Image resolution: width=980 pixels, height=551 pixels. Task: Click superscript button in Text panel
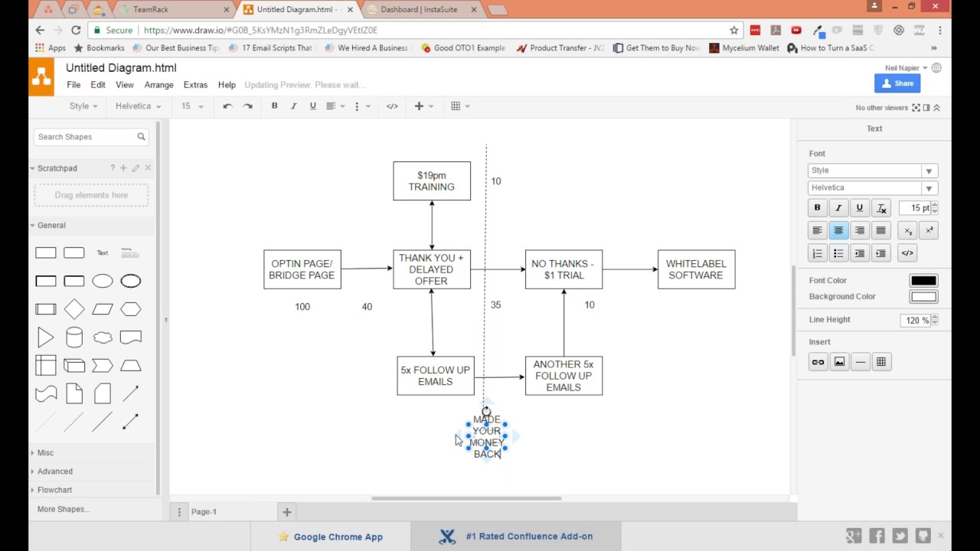929,230
